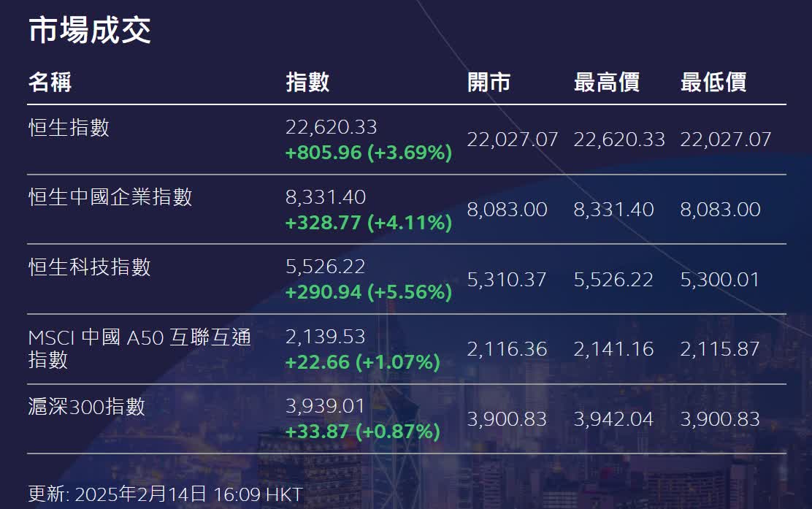This screenshot has width=812, height=509.
Task: Click the +805.96 (+3.69%) change value
Action: point(369,153)
